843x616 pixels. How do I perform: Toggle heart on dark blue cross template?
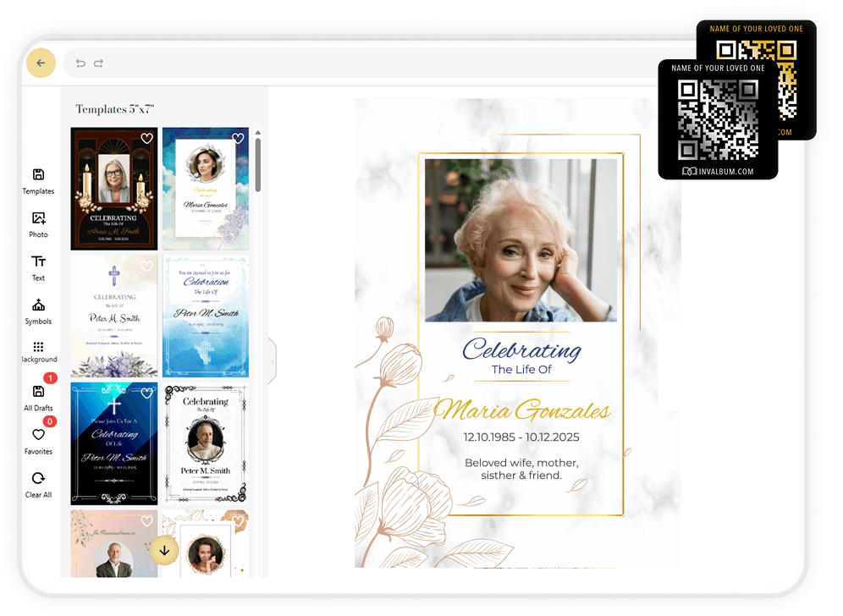point(146,393)
